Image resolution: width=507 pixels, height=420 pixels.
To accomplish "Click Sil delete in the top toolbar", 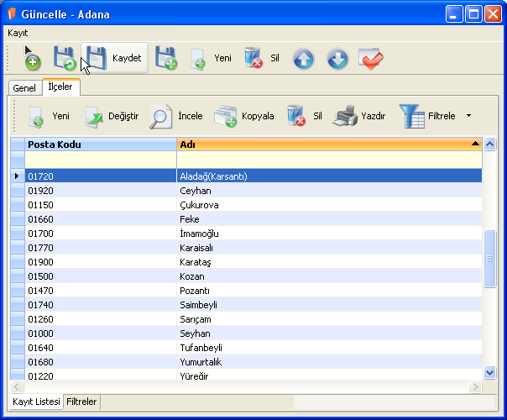I will (261, 58).
